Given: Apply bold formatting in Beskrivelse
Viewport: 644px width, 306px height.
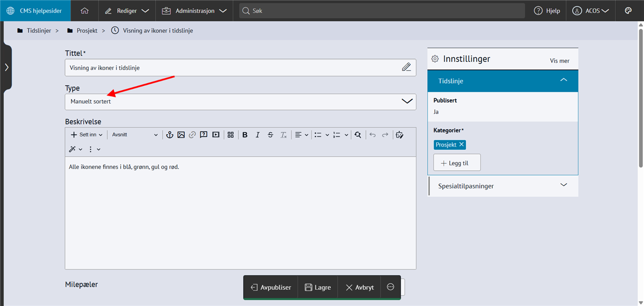Looking at the screenshot, I should [245, 135].
